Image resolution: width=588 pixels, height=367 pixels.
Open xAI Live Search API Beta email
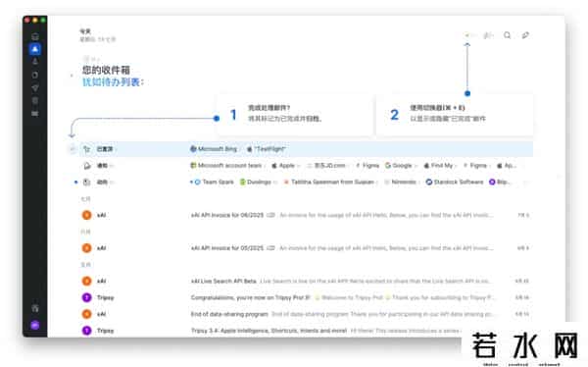click(306, 282)
